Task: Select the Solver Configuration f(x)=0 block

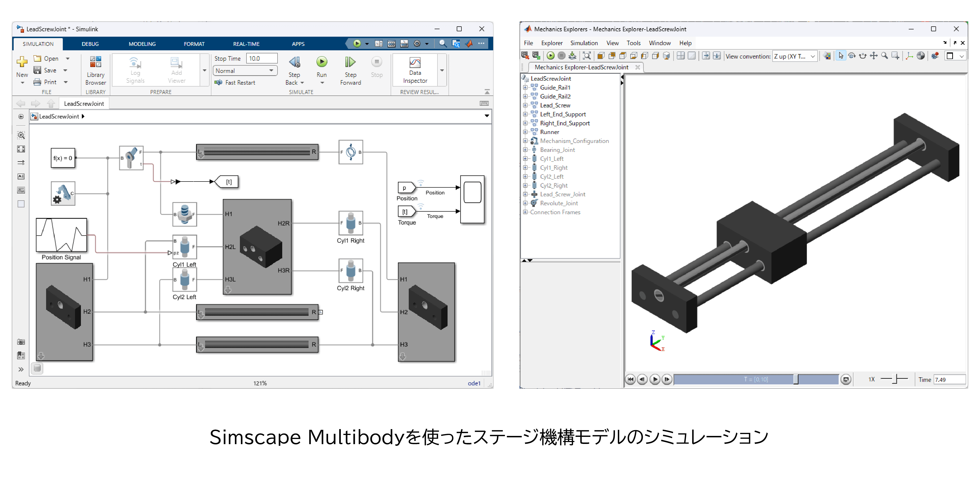Action: point(63,158)
